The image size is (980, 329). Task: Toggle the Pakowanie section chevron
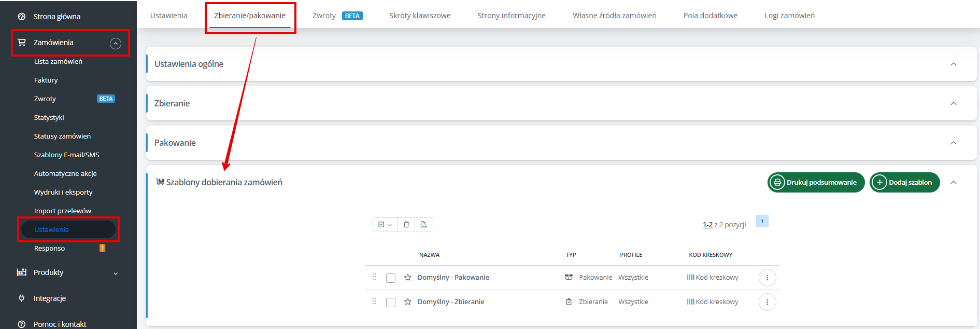(954, 143)
